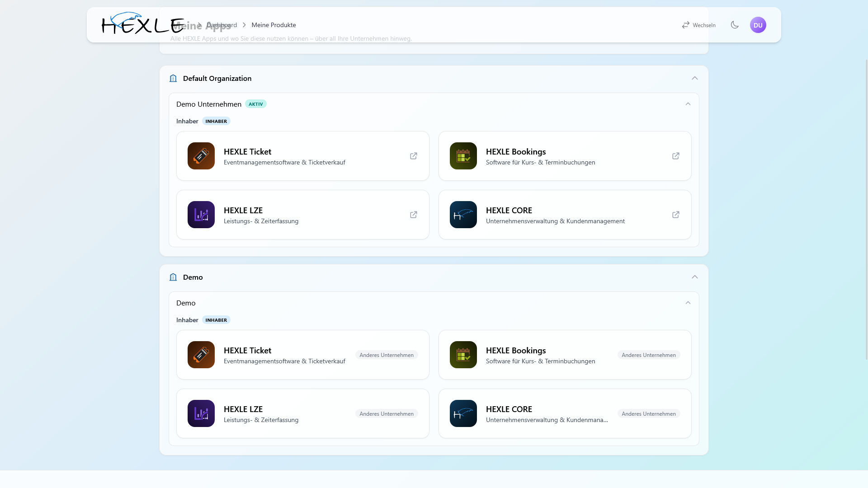Click HEXLE LZE app icon in Demo Unternehmen
The width and height of the screenshot is (868, 488).
click(201, 215)
